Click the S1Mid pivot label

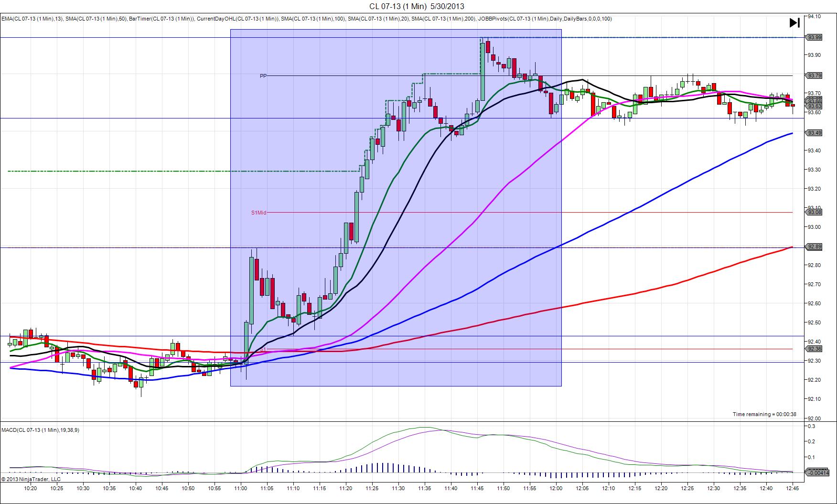coord(259,213)
